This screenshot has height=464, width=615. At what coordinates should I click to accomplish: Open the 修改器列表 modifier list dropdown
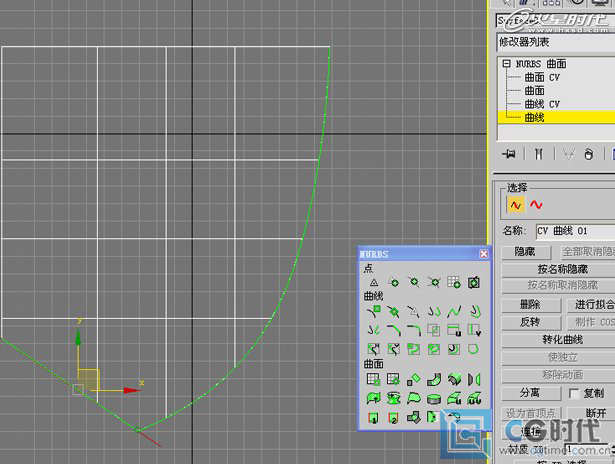pyautogui.click(x=556, y=42)
